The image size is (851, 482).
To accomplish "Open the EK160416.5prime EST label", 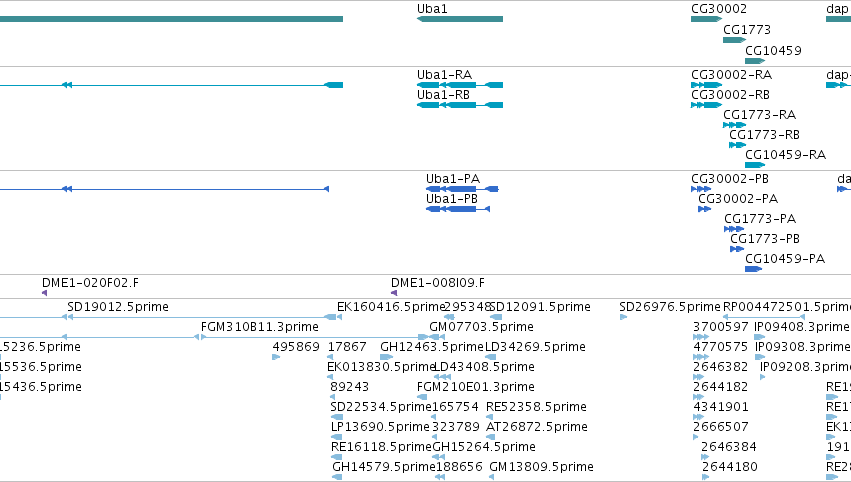I will point(391,307).
